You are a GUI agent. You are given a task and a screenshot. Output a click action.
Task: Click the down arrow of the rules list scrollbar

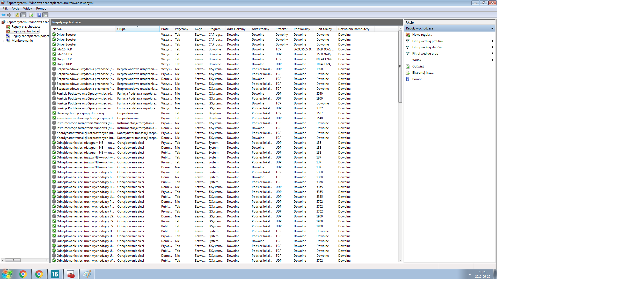400,260
